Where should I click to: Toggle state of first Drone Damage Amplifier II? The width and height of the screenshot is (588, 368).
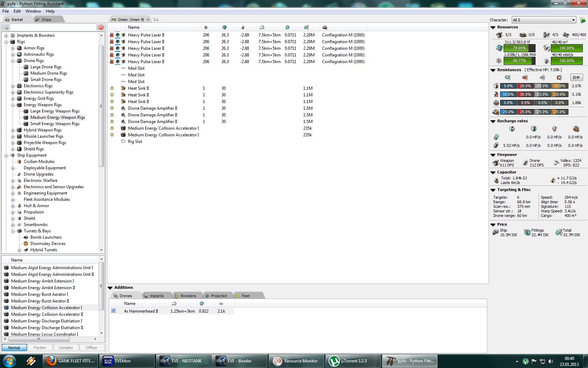point(112,108)
